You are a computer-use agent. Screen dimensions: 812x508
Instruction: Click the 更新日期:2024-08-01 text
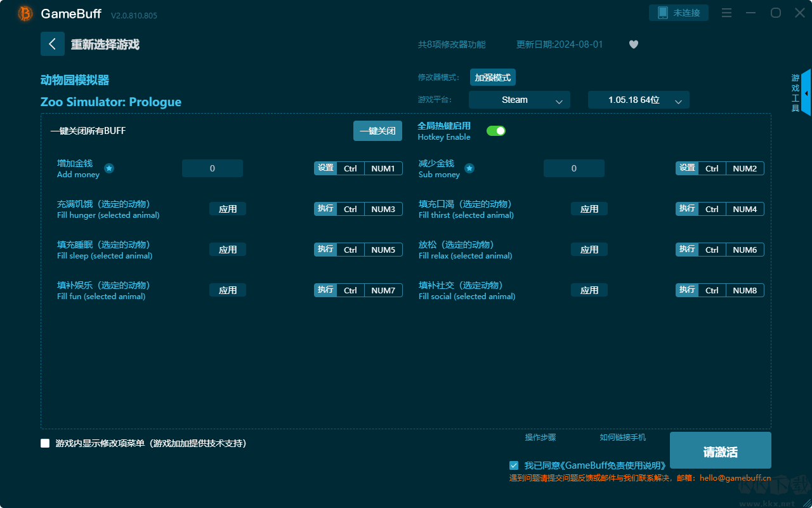(x=560, y=44)
